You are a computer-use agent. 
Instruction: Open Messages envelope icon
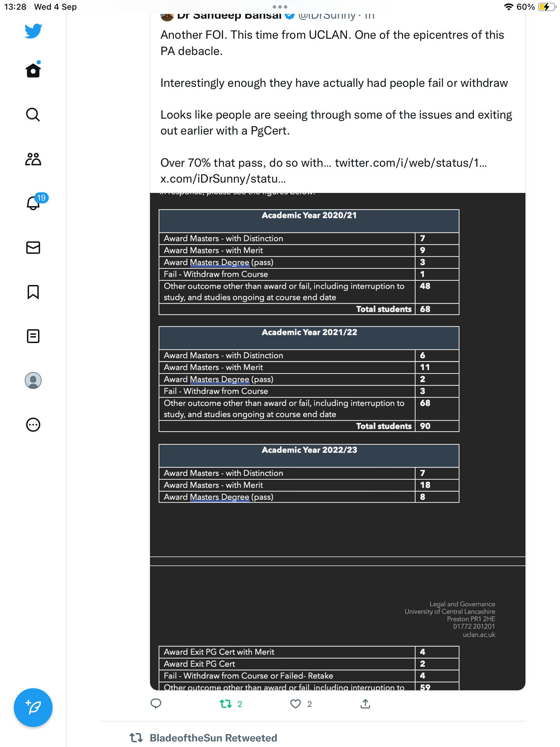pyautogui.click(x=33, y=248)
